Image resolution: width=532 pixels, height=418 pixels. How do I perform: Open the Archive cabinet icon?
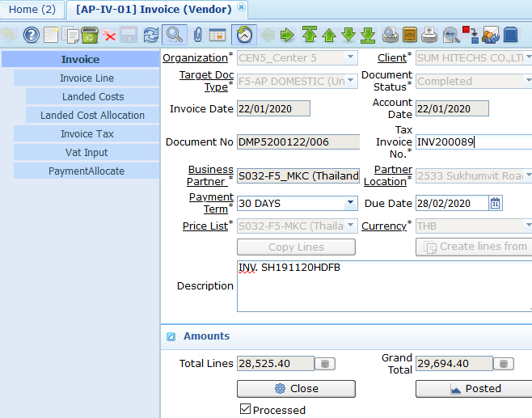click(410, 35)
